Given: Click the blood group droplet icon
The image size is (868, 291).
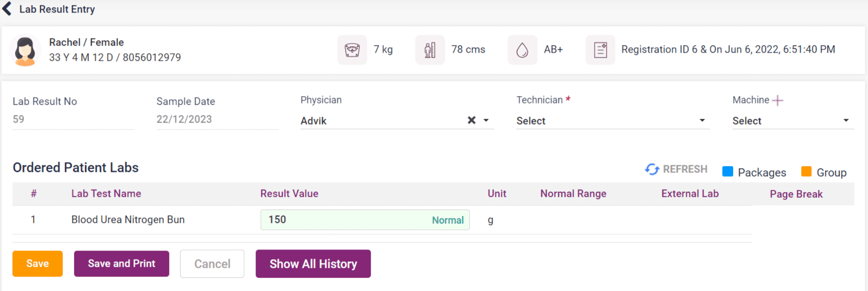Looking at the screenshot, I should click(x=522, y=50).
